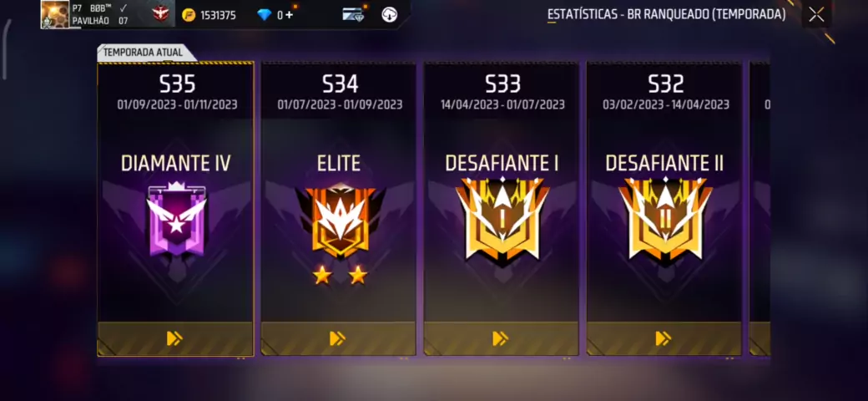
Task: Select the Diamante IV rank badge
Action: click(x=176, y=220)
